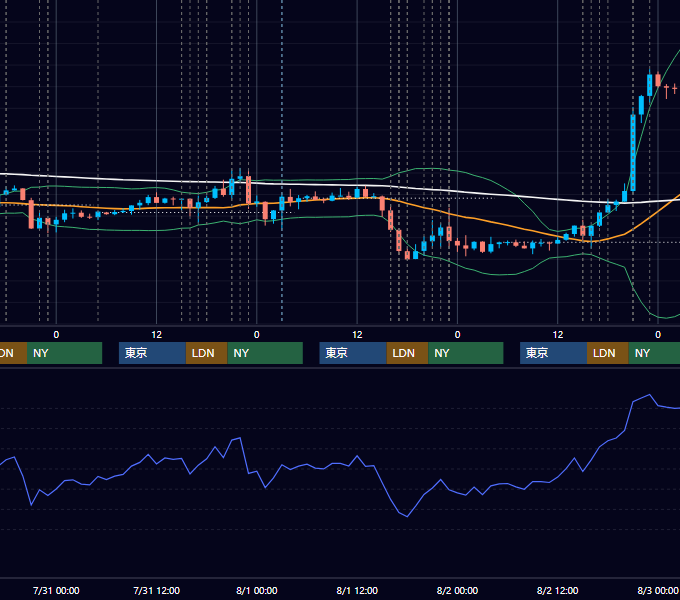Click the 8/1 LDN session block
Image resolution: width=680 pixels, height=600 pixels.
tap(408, 353)
